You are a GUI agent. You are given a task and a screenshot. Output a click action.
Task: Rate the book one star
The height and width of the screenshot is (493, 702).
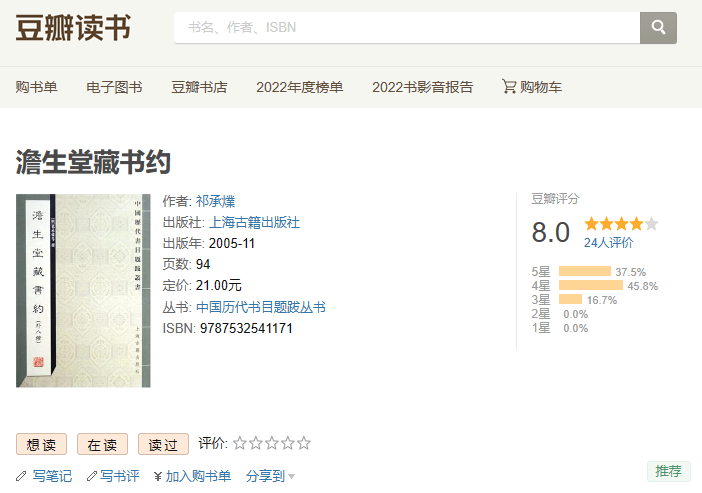[240, 443]
